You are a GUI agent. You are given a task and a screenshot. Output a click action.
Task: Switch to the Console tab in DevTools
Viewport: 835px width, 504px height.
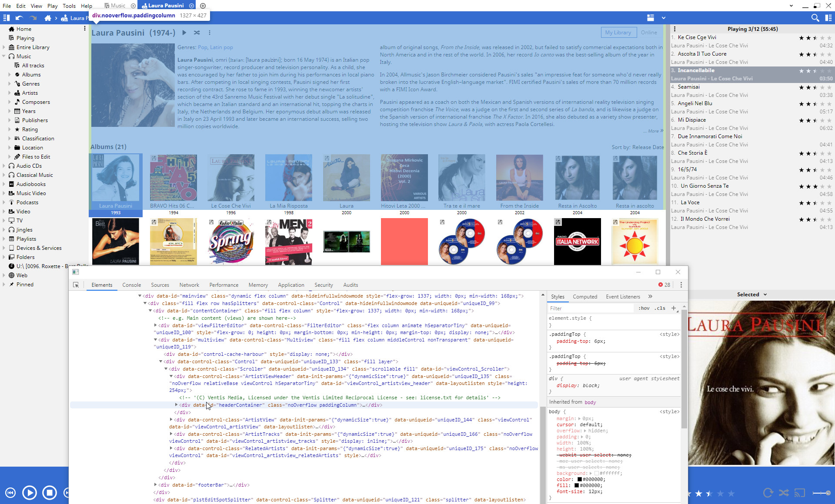[131, 285]
